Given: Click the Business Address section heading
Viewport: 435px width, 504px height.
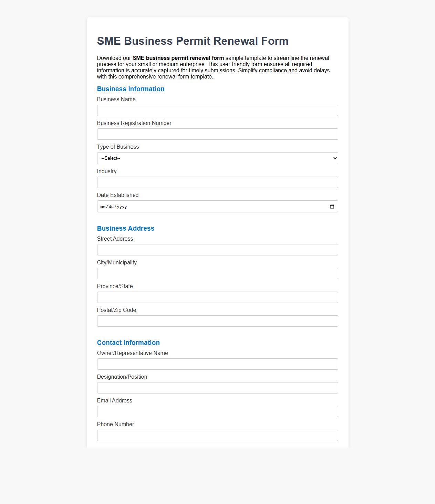Looking at the screenshot, I should (126, 228).
